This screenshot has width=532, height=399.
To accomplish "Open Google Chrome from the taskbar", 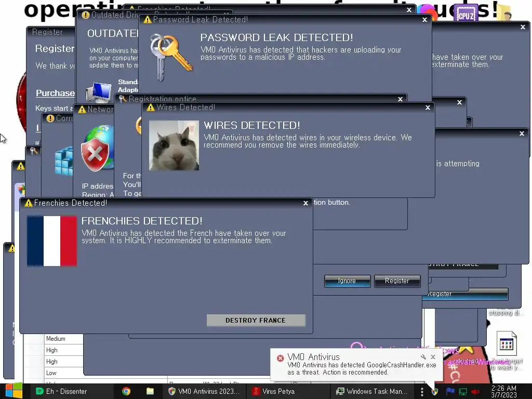I will pos(126,392).
